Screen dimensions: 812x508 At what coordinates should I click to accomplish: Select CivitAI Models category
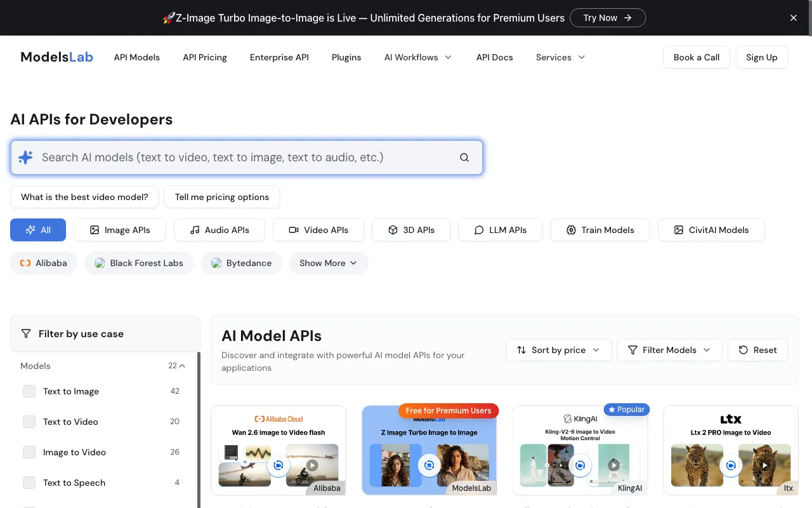click(x=711, y=230)
